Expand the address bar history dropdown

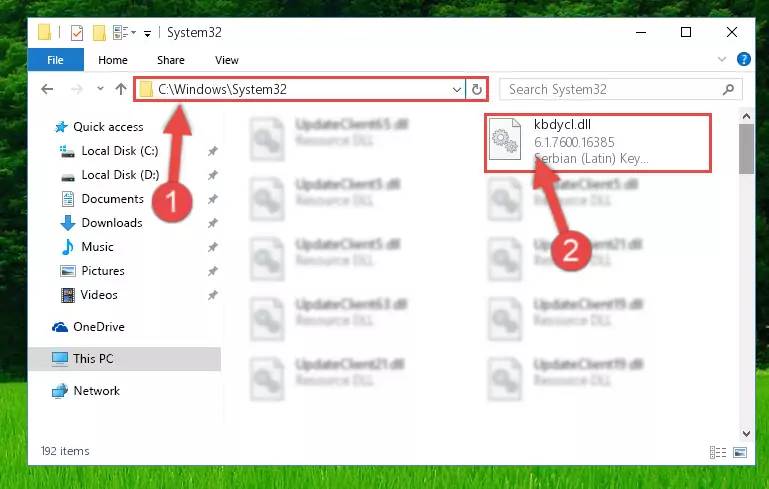457,89
